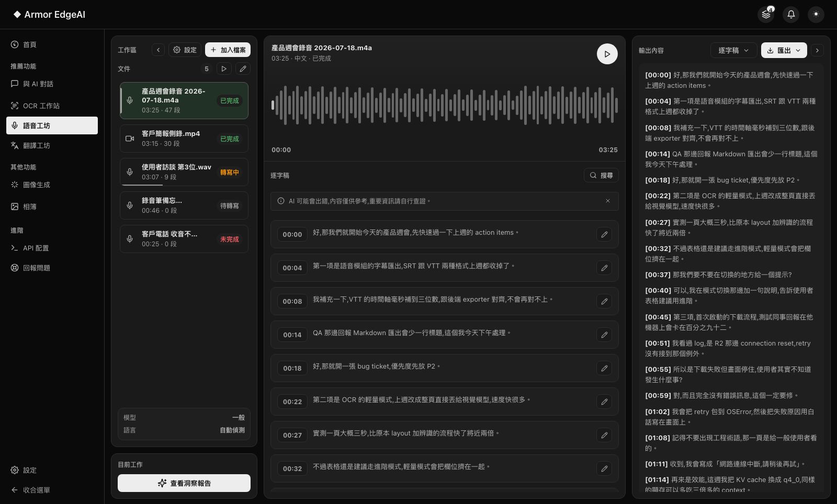Select the 錄音筆備忘 file awaiting transcription

pos(184,205)
